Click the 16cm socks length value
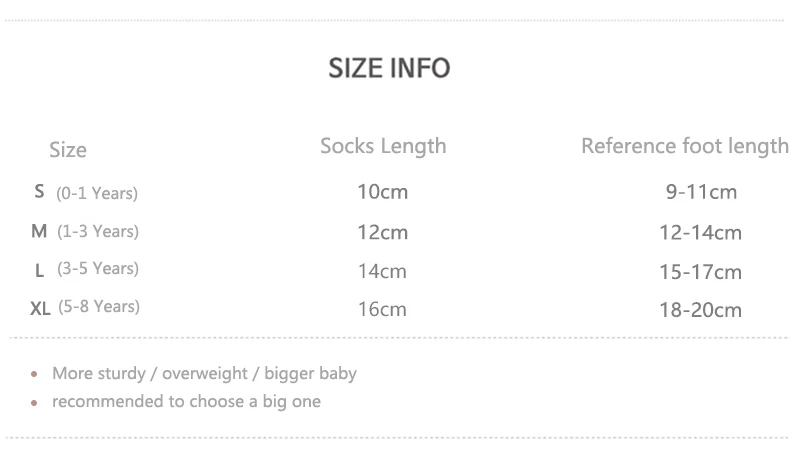 tap(383, 308)
